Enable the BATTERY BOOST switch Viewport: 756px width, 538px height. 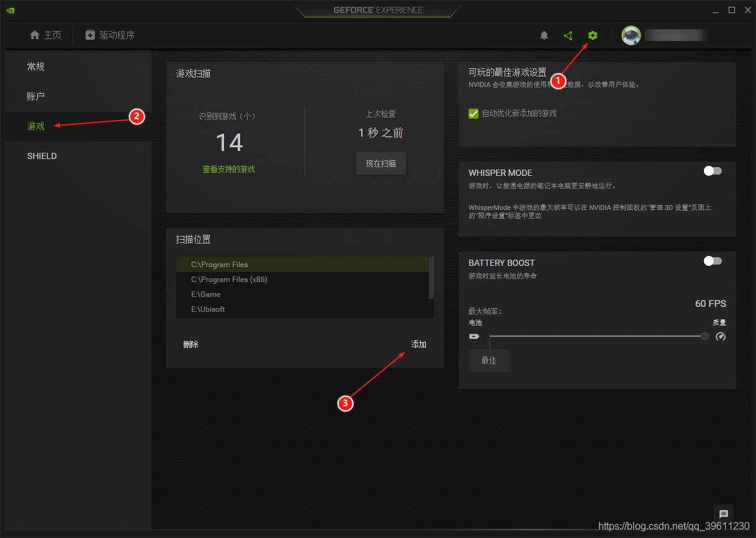[x=713, y=261]
